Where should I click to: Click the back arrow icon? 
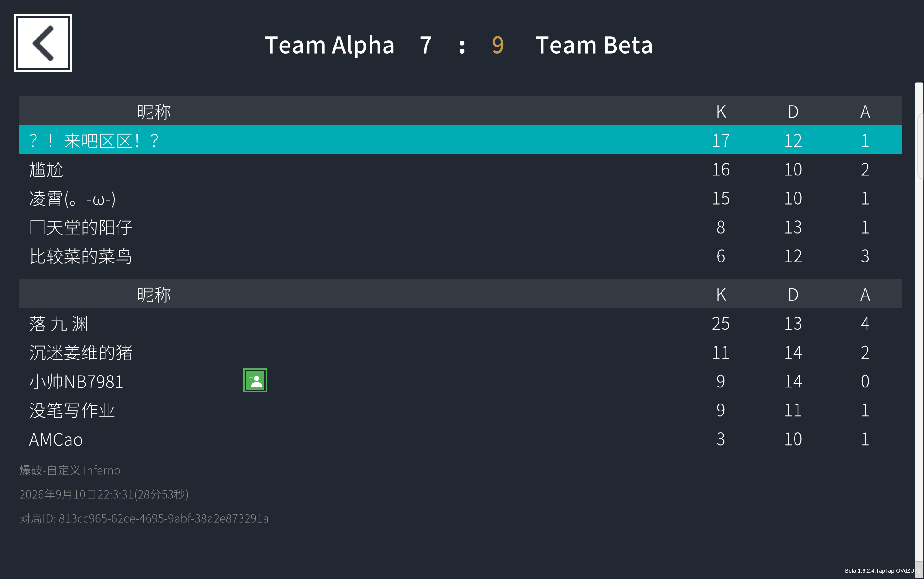43,43
